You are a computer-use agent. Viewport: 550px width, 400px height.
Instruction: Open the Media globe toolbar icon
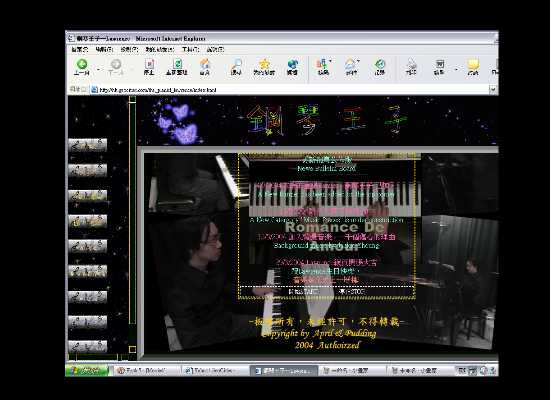point(292,67)
